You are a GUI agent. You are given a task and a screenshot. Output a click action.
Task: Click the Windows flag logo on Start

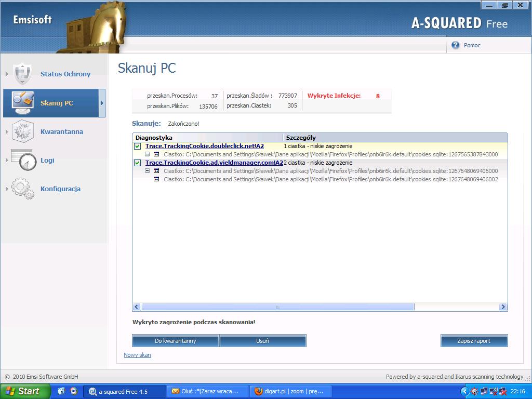tap(10, 392)
